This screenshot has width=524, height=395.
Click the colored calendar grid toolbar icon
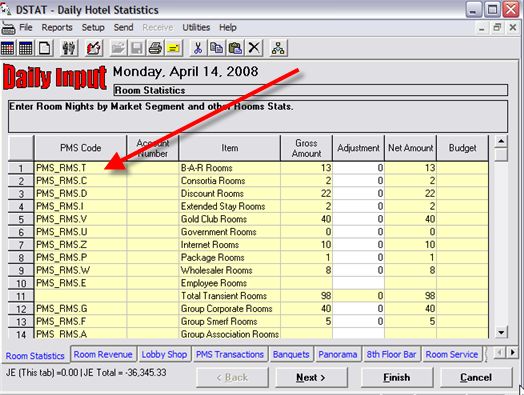point(8,48)
